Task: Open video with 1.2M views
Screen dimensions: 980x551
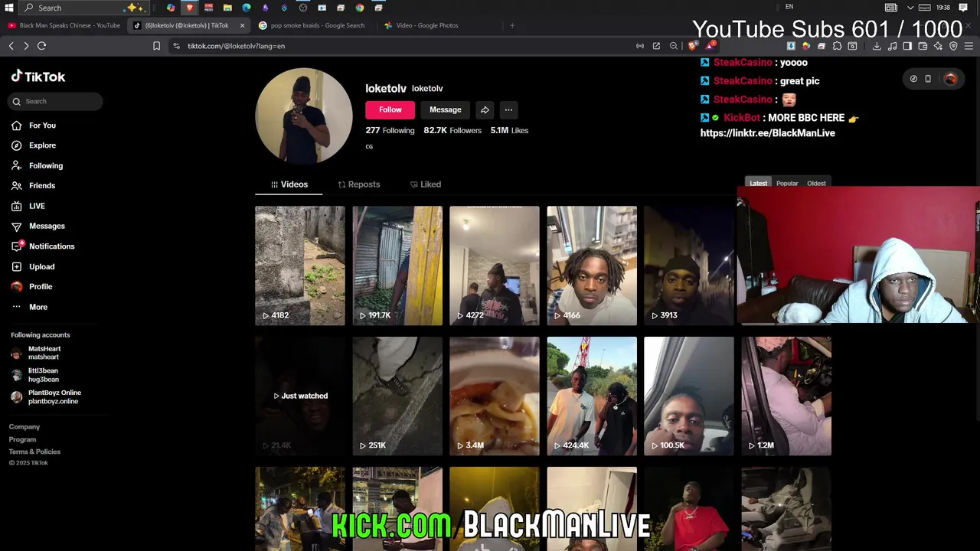Action: (786, 396)
